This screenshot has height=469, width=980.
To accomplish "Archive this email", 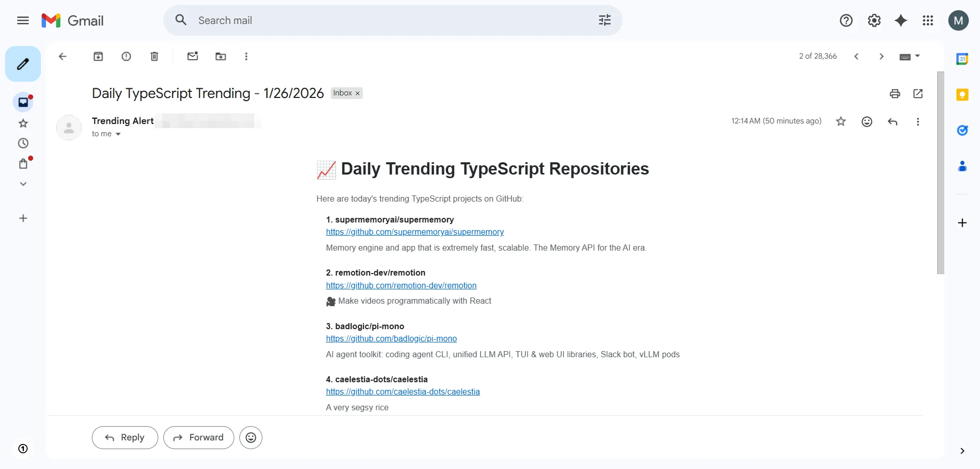I will click(x=98, y=56).
